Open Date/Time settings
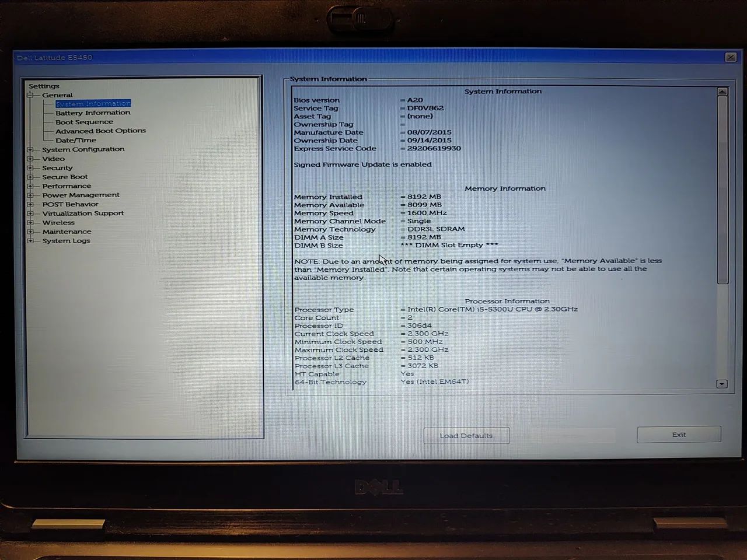This screenshot has width=747, height=560. [76, 140]
